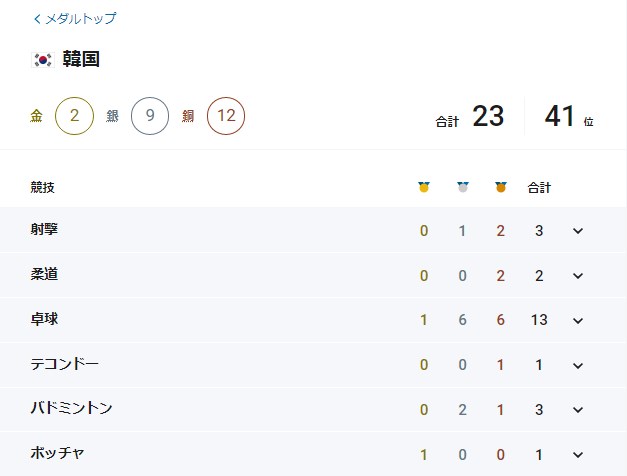Click the gold medal count circle
The height and width of the screenshot is (476, 627).
click(x=74, y=116)
